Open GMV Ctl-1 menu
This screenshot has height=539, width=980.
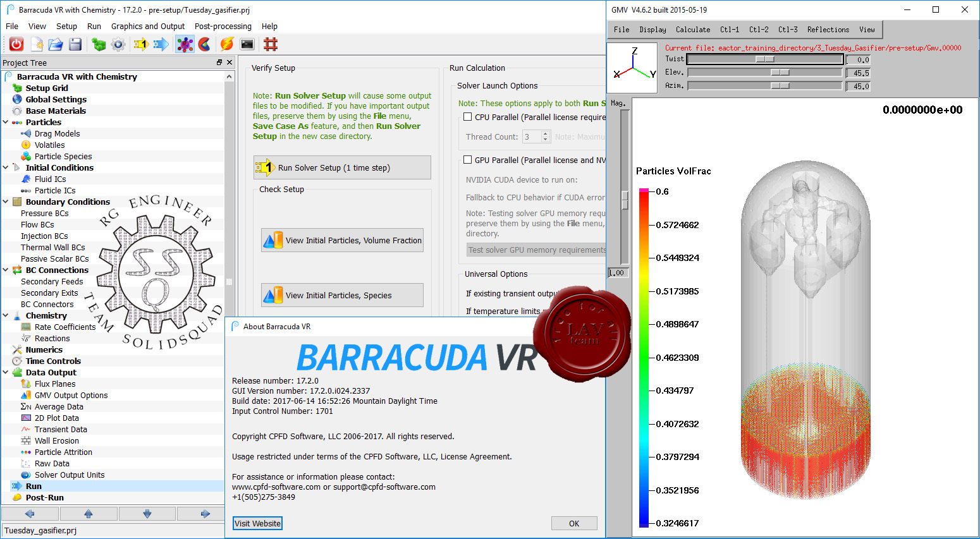pyautogui.click(x=730, y=30)
